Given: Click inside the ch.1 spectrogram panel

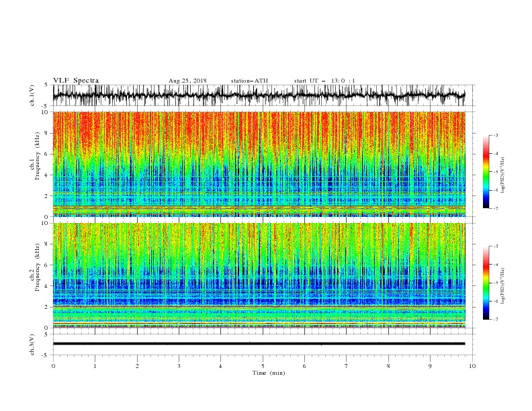Looking at the screenshot, I should tap(259, 164).
